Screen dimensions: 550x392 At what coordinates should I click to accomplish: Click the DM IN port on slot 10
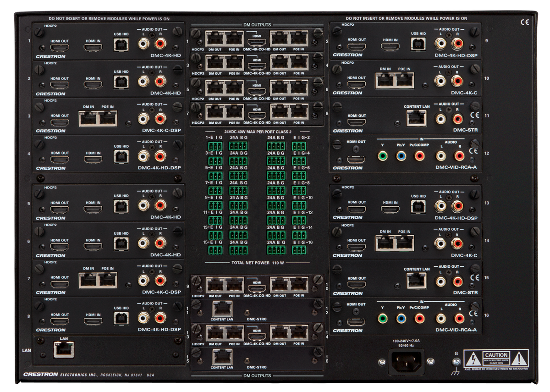coord(385,81)
